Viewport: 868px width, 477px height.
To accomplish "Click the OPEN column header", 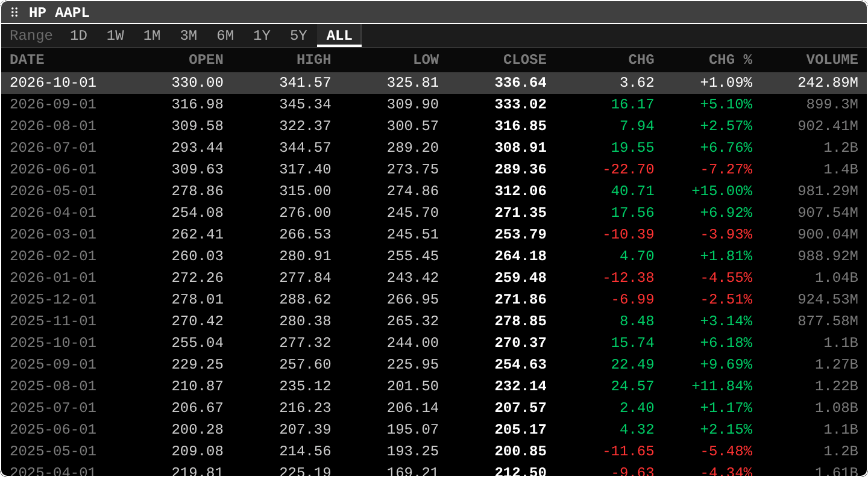I will (x=206, y=60).
